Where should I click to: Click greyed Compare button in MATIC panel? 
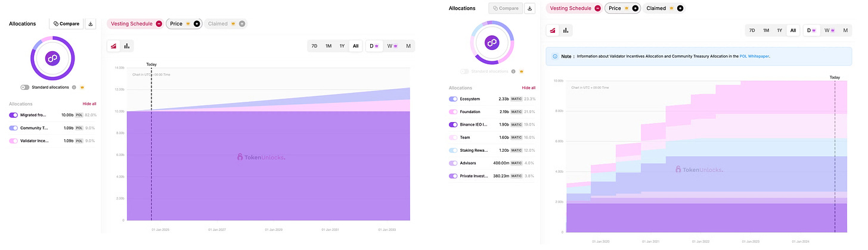coord(506,8)
